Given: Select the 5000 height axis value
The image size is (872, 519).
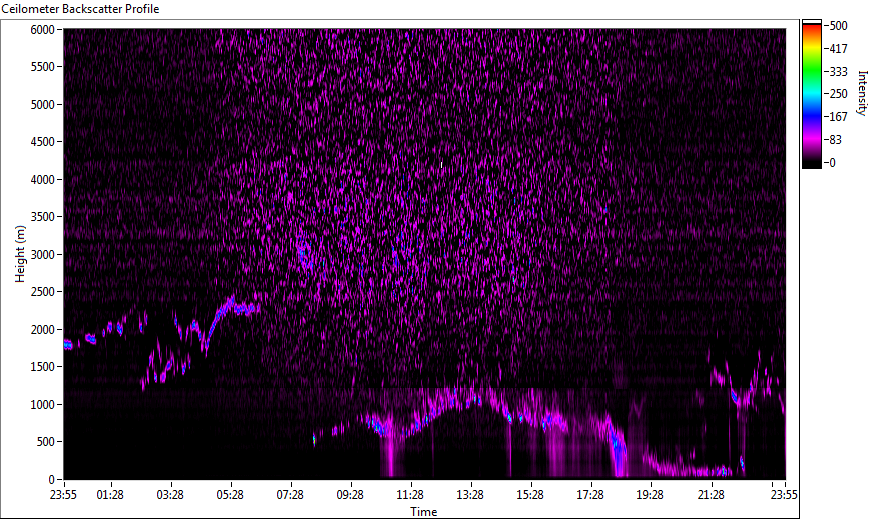Looking at the screenshot, I should coord(42,105).
